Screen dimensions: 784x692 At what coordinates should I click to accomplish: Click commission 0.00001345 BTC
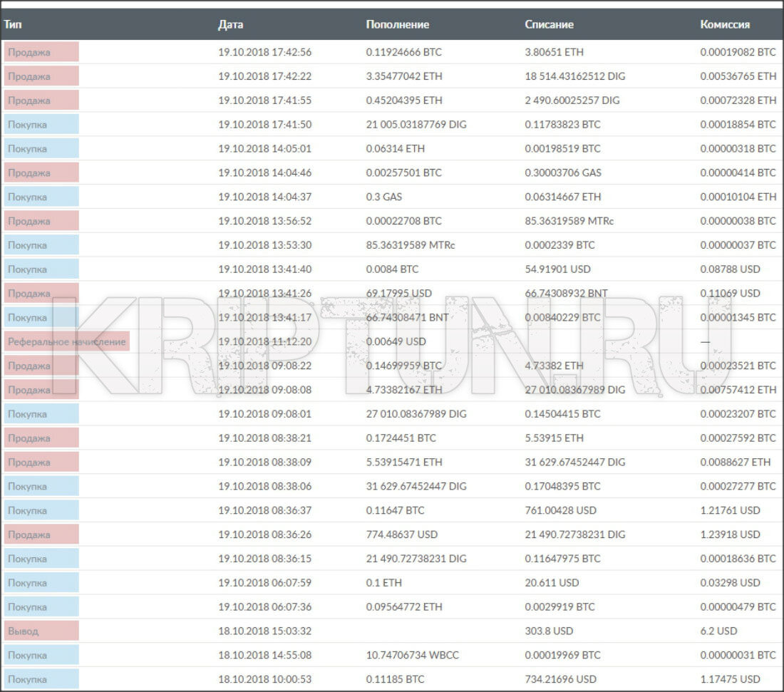[x=738, y=318]
